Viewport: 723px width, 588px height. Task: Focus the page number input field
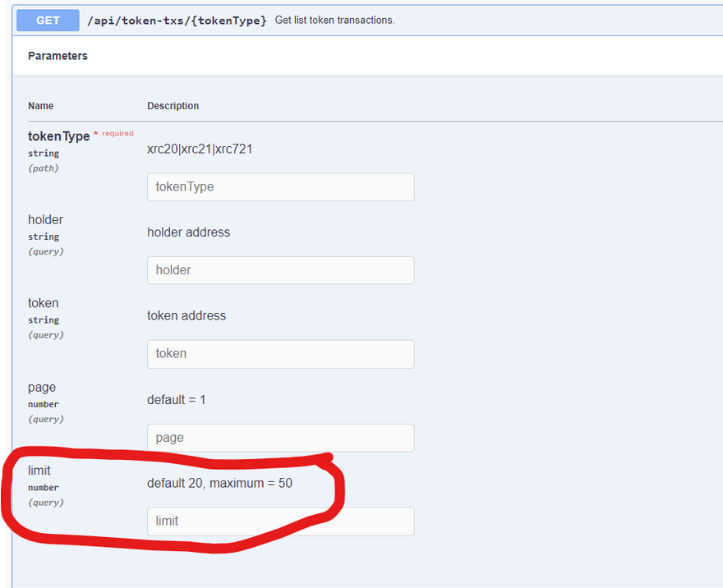280,438
